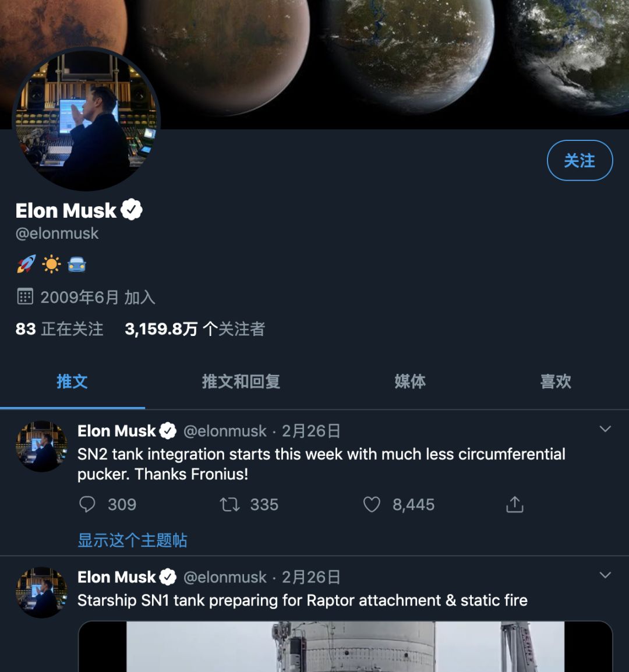Screen dimensions: 629x672
Task: Click the verified badge beside profile name
Action: (131, 210)
